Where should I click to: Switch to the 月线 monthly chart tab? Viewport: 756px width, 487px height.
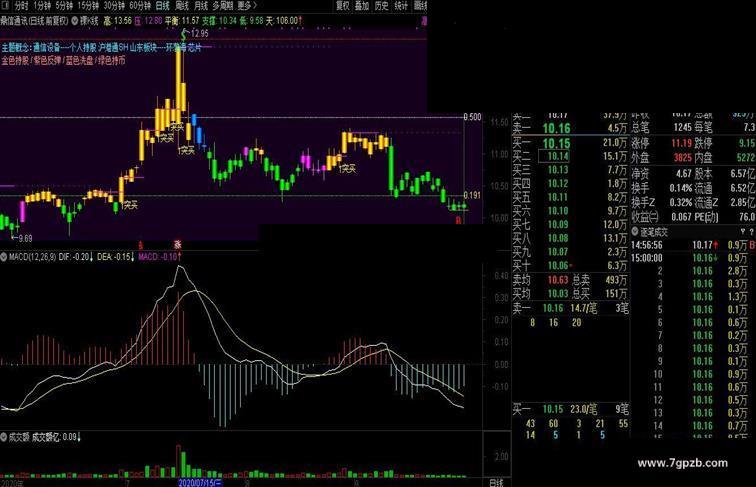coord(201,5)
